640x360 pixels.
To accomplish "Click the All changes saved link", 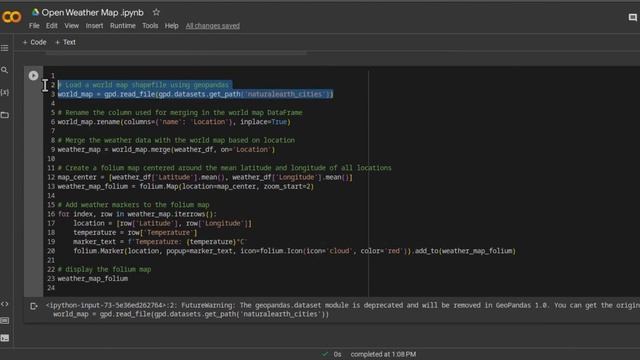I will [213, 26].
